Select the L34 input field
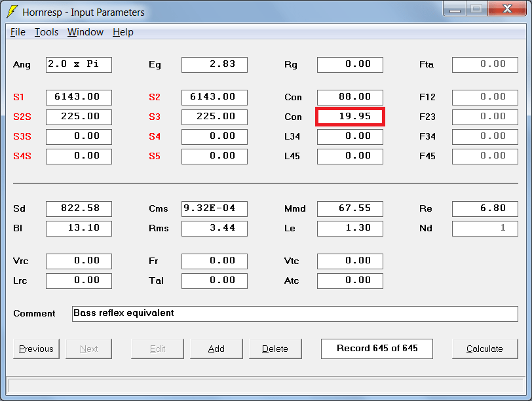 (350, 137)
